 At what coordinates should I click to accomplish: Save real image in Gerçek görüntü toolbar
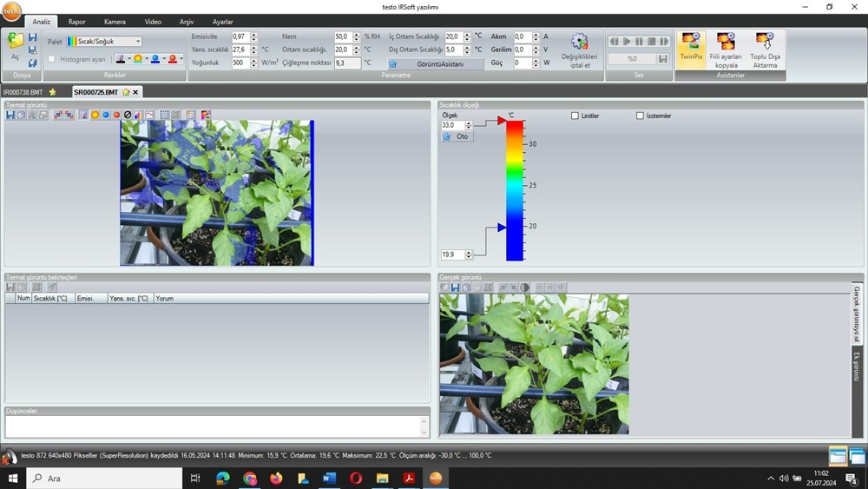click(x=455, y=287)
